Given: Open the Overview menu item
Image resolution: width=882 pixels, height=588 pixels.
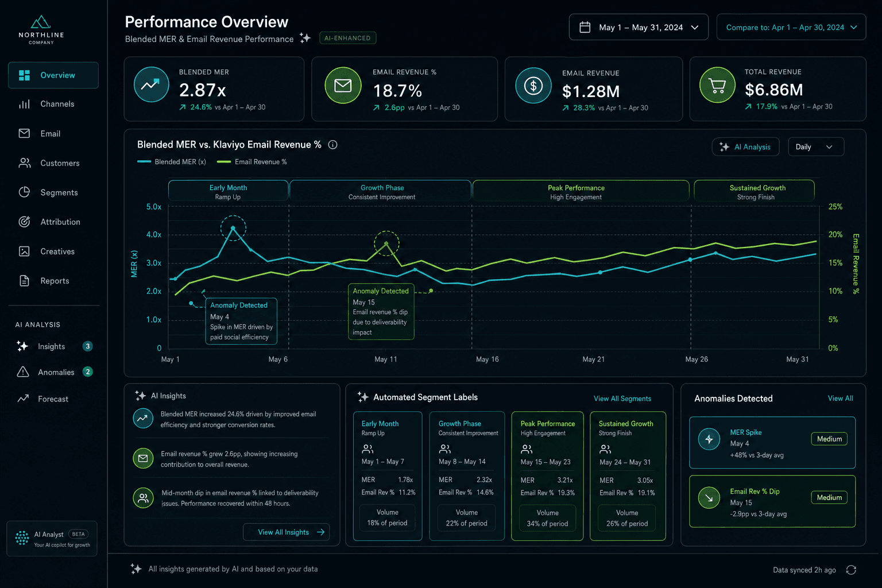Looking at the screenshot, I should [53, 75].
